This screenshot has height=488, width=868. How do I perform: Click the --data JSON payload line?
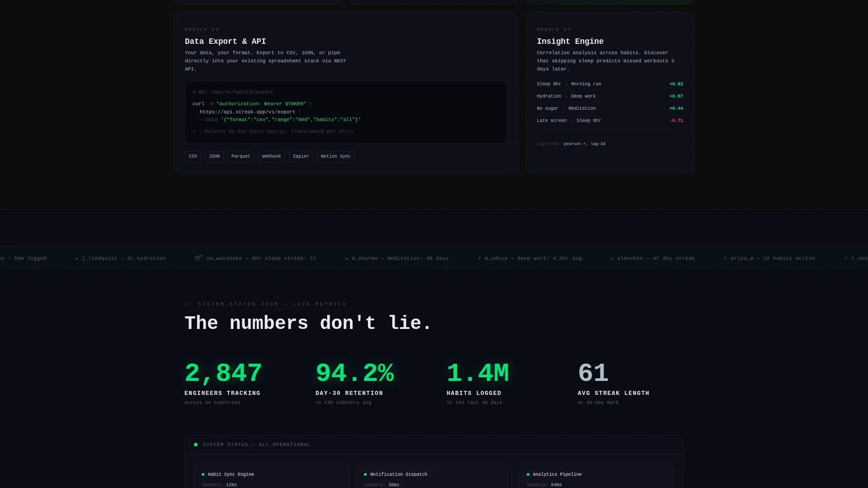(x=280, y=120)
